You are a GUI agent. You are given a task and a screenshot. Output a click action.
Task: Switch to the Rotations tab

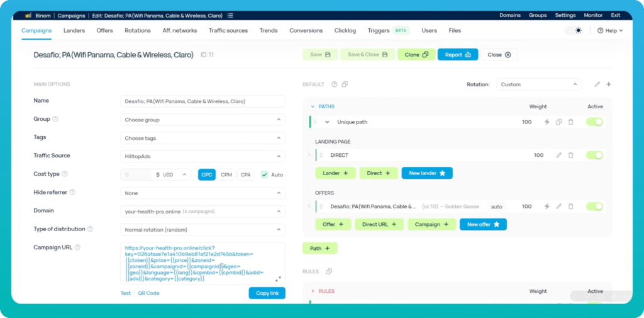[x=138, y=30]
